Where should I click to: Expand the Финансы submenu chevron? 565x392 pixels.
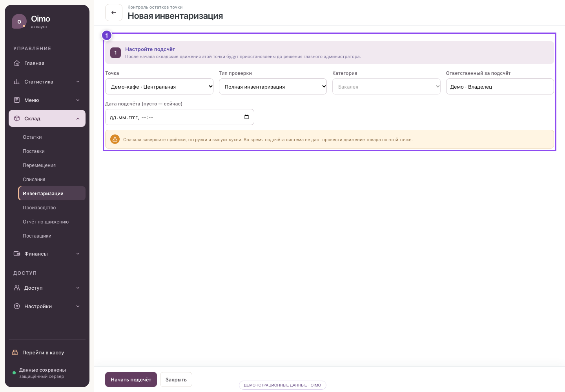tap(78, 254)
